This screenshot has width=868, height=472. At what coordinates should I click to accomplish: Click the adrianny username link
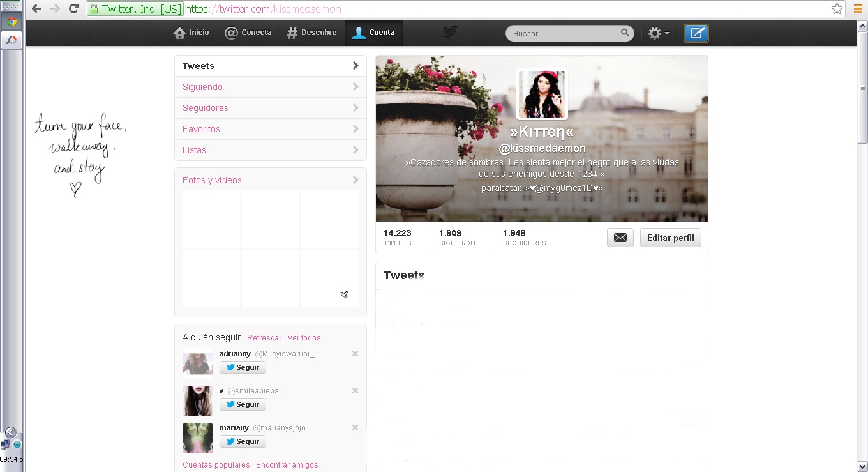(235, 353)
